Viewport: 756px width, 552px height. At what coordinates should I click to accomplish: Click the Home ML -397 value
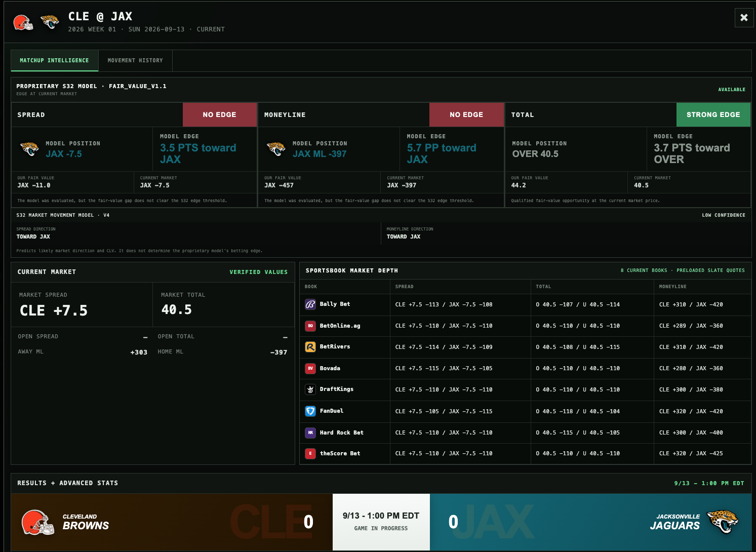point(278,352)
